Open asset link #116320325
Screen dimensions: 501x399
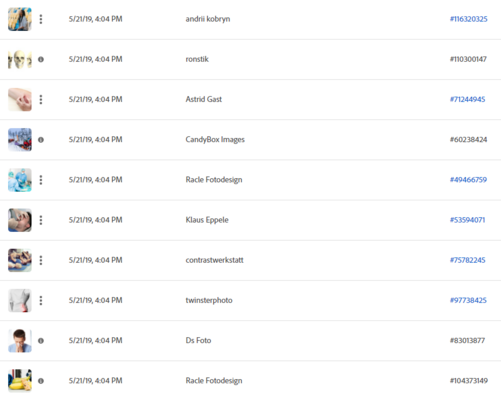[x=469, y=19]
